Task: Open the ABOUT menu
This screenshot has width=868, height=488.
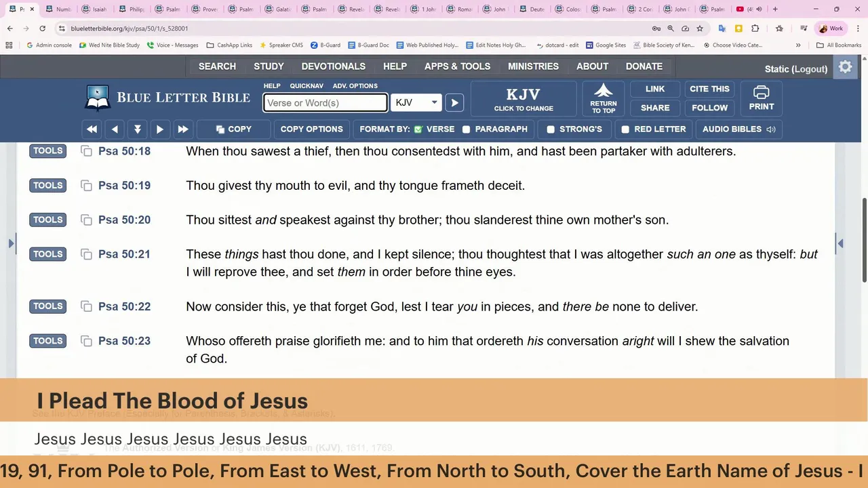Action: click(x=592, y=66)
